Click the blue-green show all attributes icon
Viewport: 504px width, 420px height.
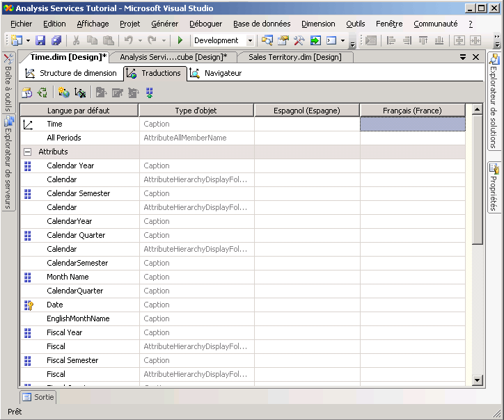click(x=150, y=92)
